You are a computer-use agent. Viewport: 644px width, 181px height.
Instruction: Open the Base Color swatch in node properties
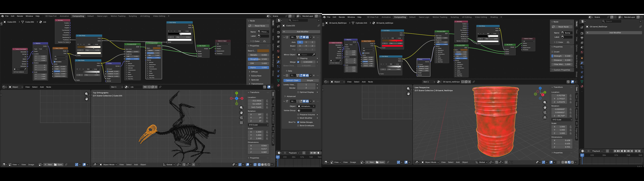tap(263, 51)
